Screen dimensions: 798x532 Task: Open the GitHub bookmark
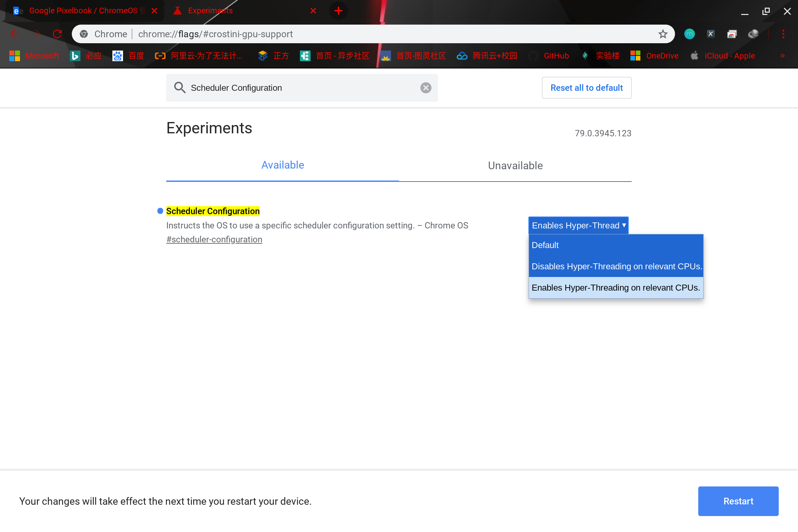[x=556, y=56]
